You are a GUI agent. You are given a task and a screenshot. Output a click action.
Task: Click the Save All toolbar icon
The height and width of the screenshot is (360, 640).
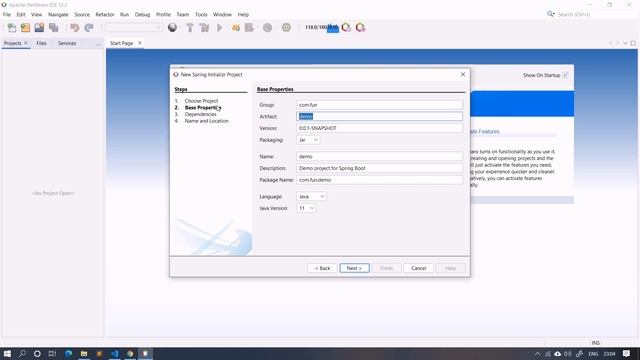(53, 28)
